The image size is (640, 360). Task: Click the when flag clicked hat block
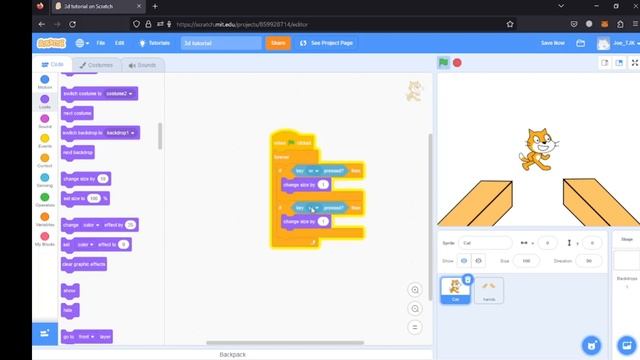coord(293,141)
